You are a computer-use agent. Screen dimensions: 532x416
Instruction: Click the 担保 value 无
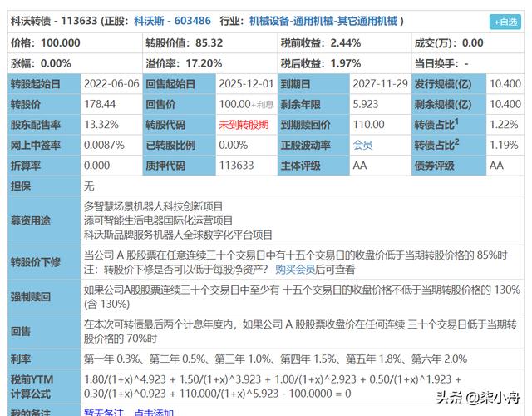(89, 186)
